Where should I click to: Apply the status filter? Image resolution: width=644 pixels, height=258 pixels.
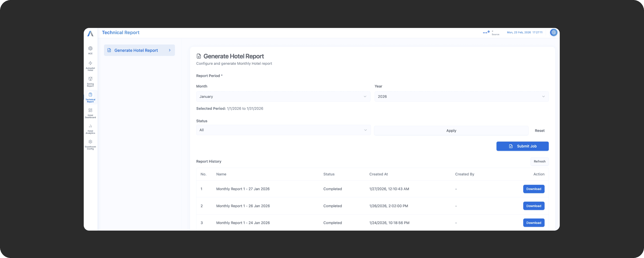click(451, 131)
